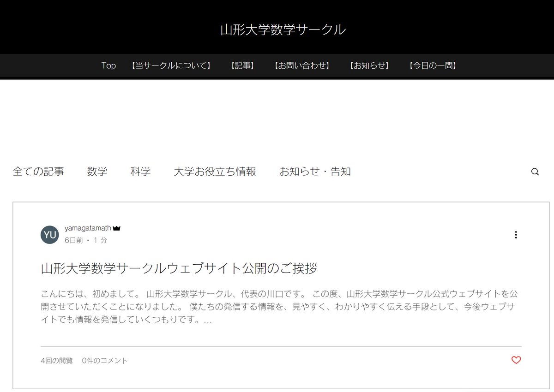This screenshot has height=392, width=554.
Task: Open the post's three-dot more actions menu
Action: [516, 235]
